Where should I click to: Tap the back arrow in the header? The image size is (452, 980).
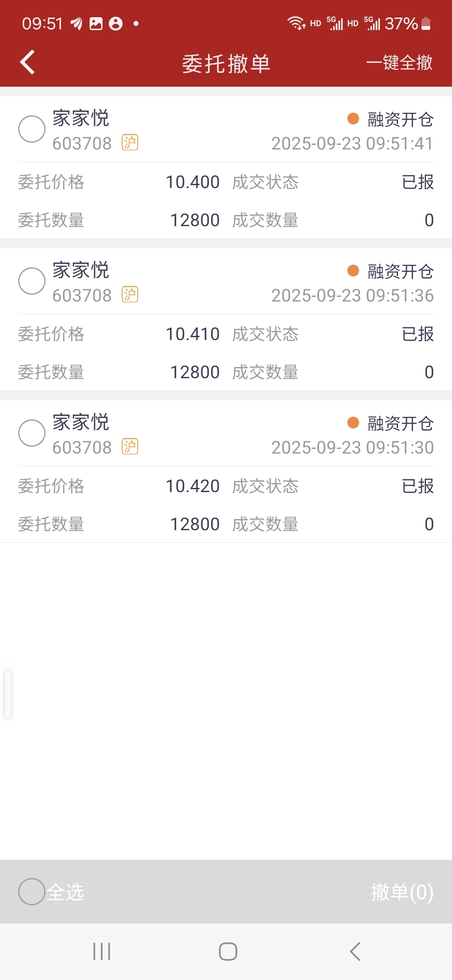(x=27, y=62)
